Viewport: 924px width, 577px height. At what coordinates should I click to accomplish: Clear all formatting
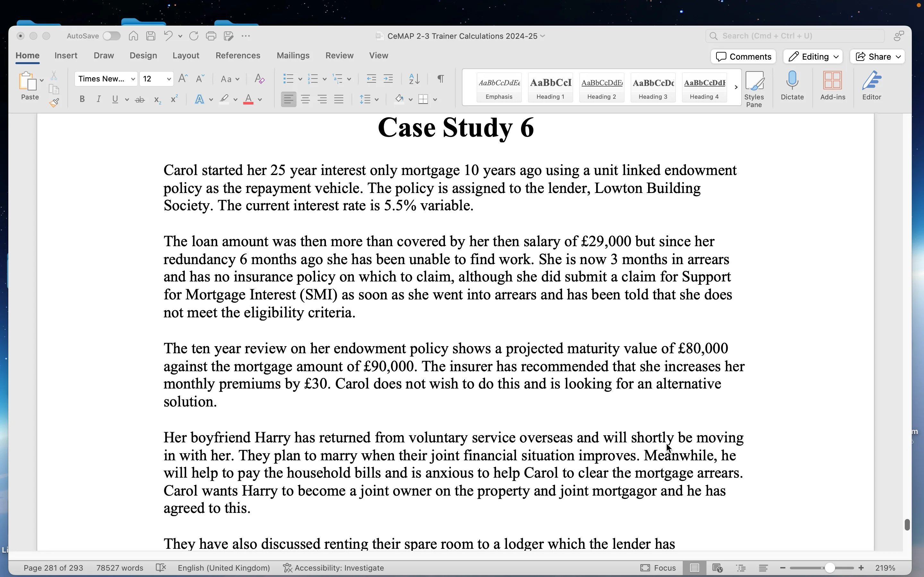tap(260, 79)
